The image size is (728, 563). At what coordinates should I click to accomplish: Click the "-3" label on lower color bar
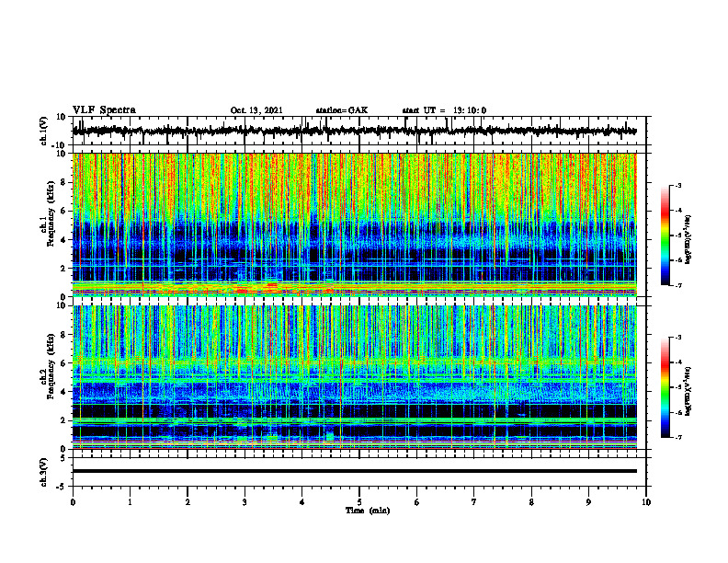tap(677, 338)
